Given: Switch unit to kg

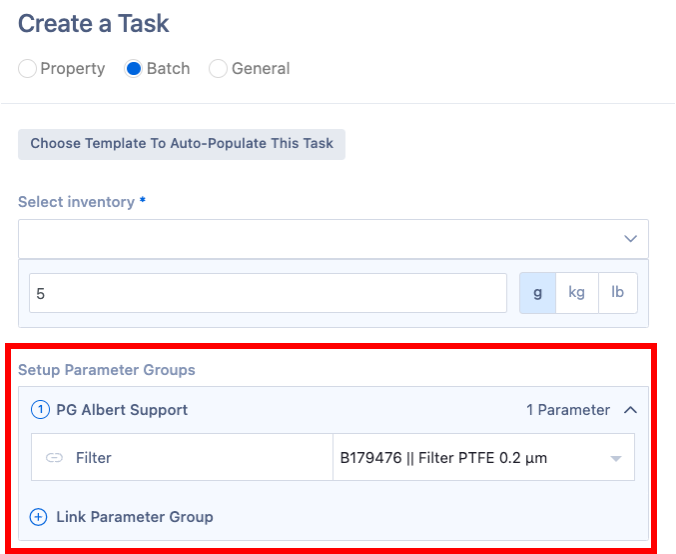Looking at the screenshot, I should click(576, 293).
